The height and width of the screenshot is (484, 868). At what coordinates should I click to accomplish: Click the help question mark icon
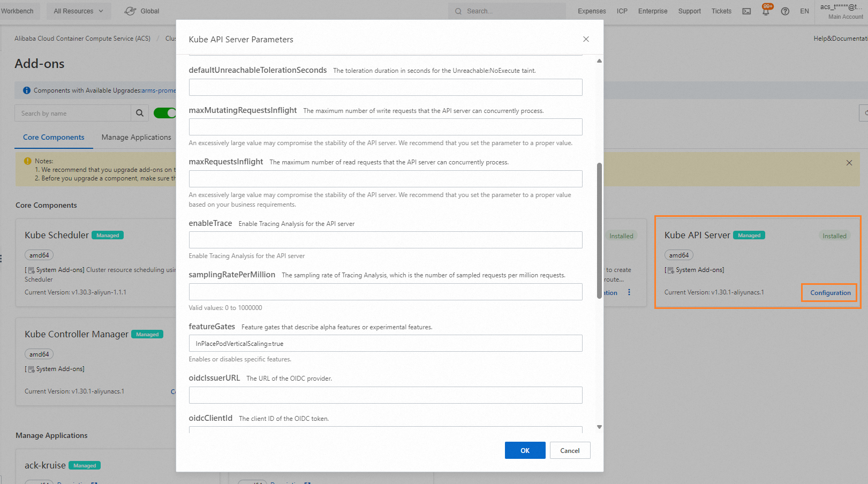coord(785,11)
